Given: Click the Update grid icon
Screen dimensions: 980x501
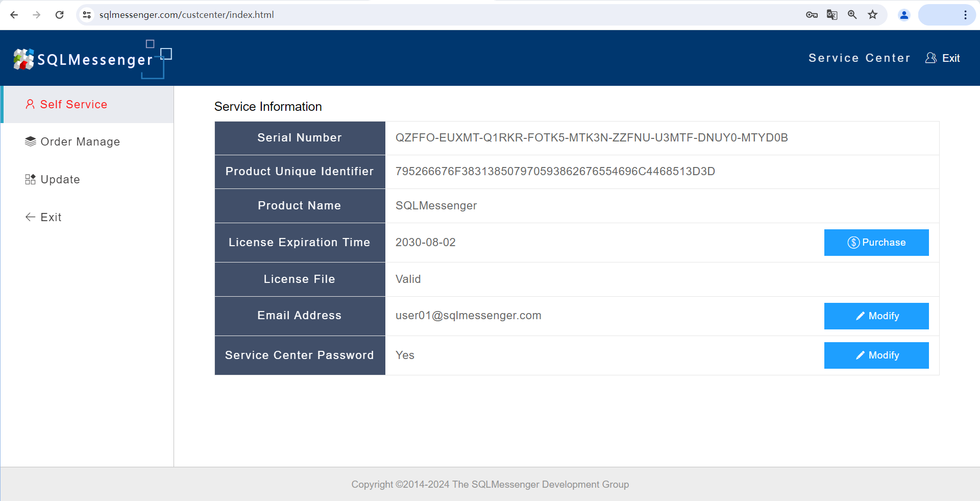Looking at the screenshot, I should coord(31,179).
